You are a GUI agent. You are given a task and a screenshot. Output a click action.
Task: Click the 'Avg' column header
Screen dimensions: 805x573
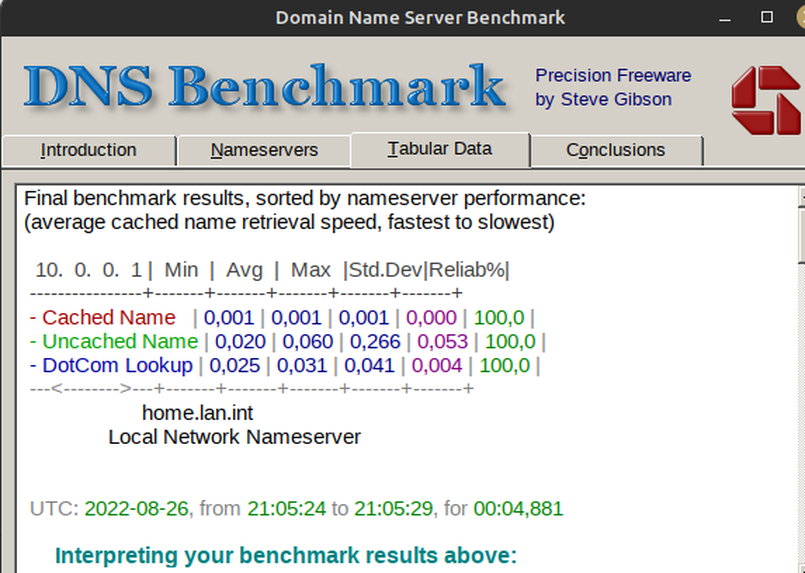[x=244, y=270]
